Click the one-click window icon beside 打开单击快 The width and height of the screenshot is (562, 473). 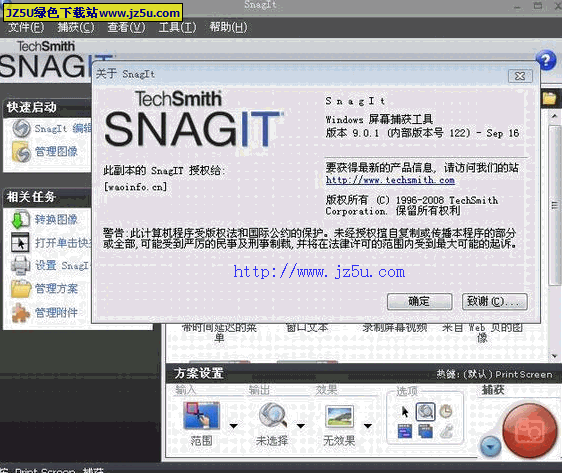point(20,243)
